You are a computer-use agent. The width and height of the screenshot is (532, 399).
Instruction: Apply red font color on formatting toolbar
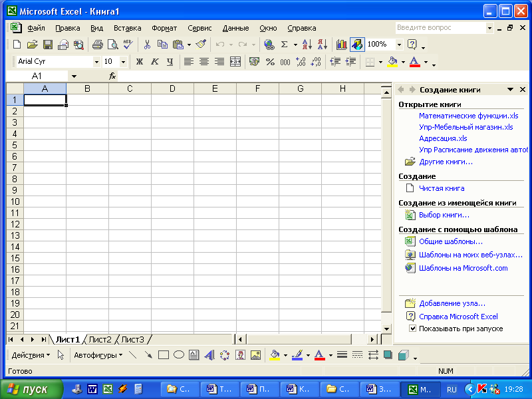click(414, 62)
